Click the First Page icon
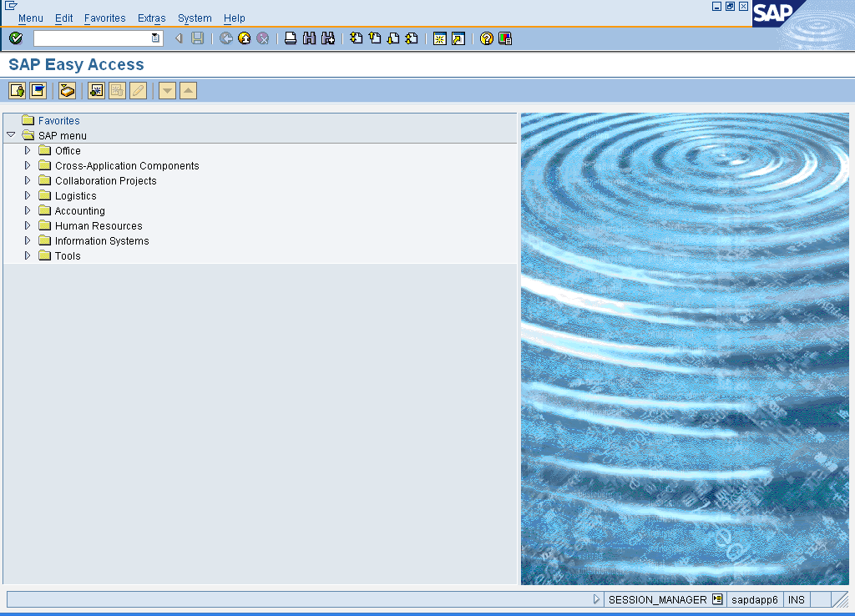The width and height of the screenshot is (855, 616). pyautogui.click(x=356, y=38)
